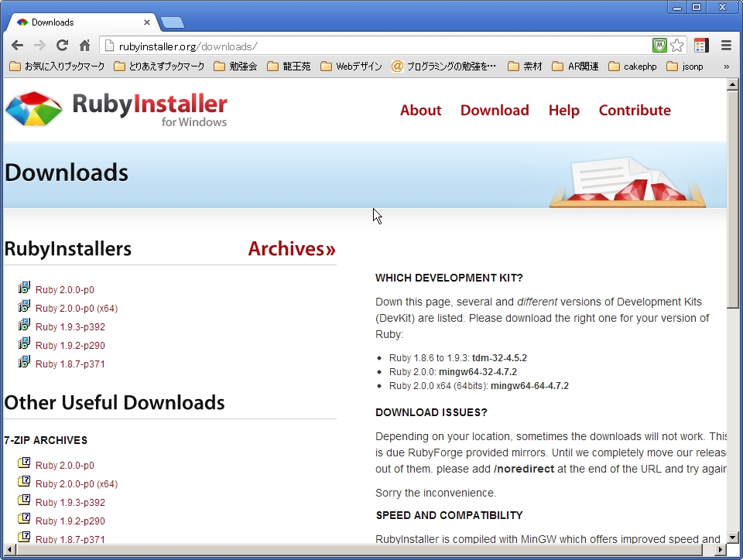Image resolution: width=743 pixels, height=560 pixels.
Task: Click the tdm-32-4.5.2 DevKit text
Action: [x=499, y=358]
